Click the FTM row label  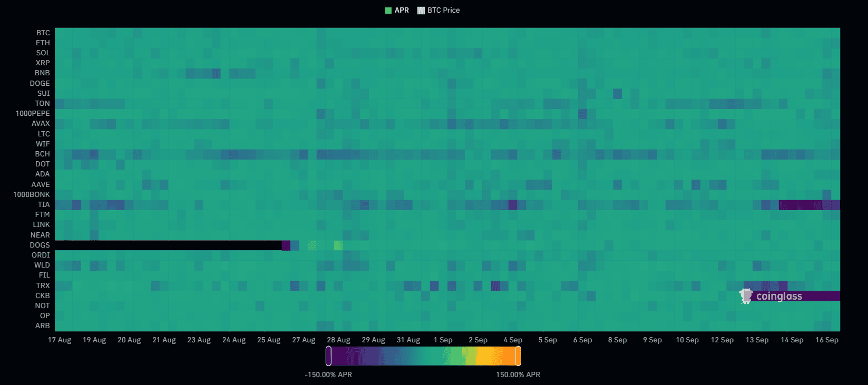(x=43, y=214)
